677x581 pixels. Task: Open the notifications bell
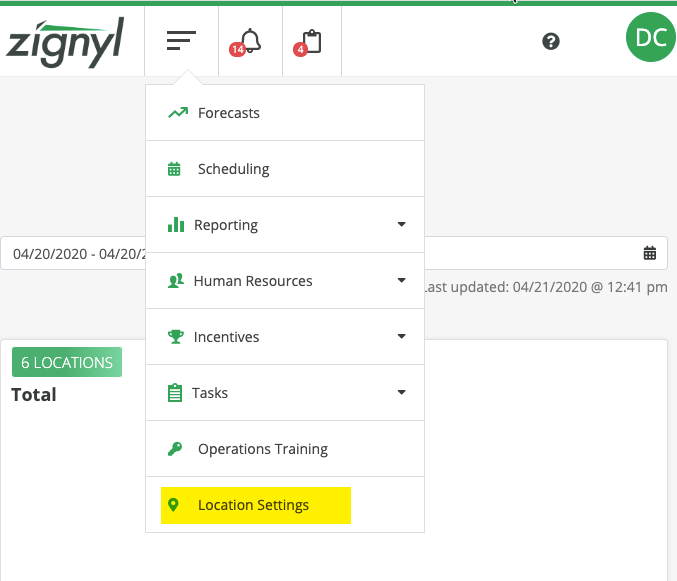pos(248,42)
